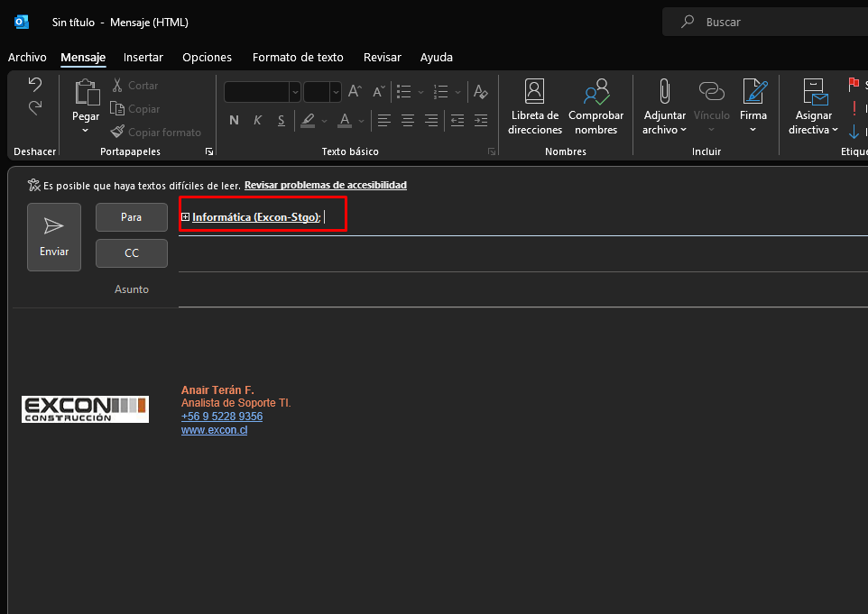The height and width of the screenshot is (614, 868).
Task: Toggle bold (N) formatting
Action: coord(235,120)
